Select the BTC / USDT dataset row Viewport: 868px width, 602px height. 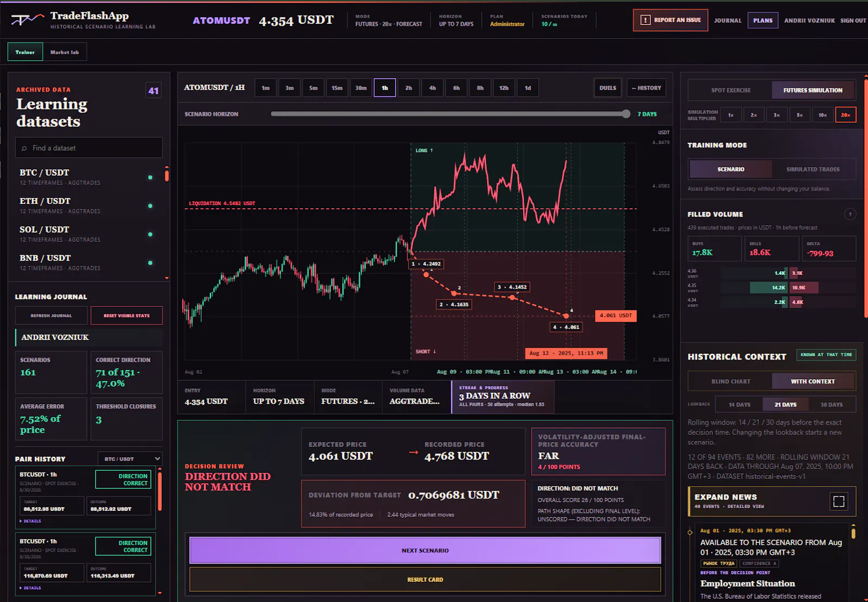coord(87,177)
